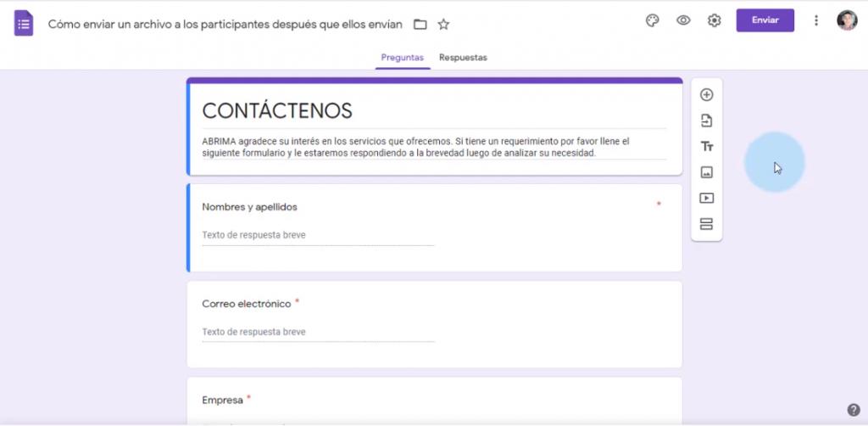This screenshot has height=426, width=868.
Task: Star this form
Action: pyautogui.click(x=443, y=24)
